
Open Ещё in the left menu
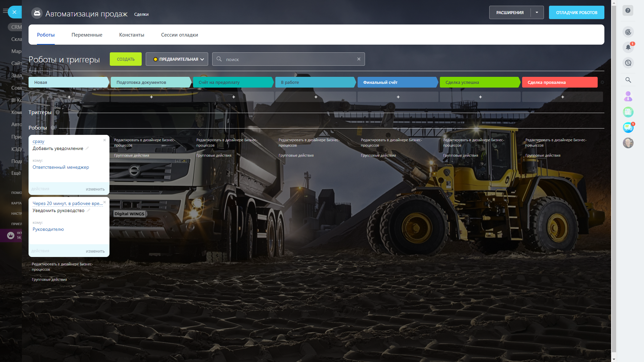(x=16, y=173)
